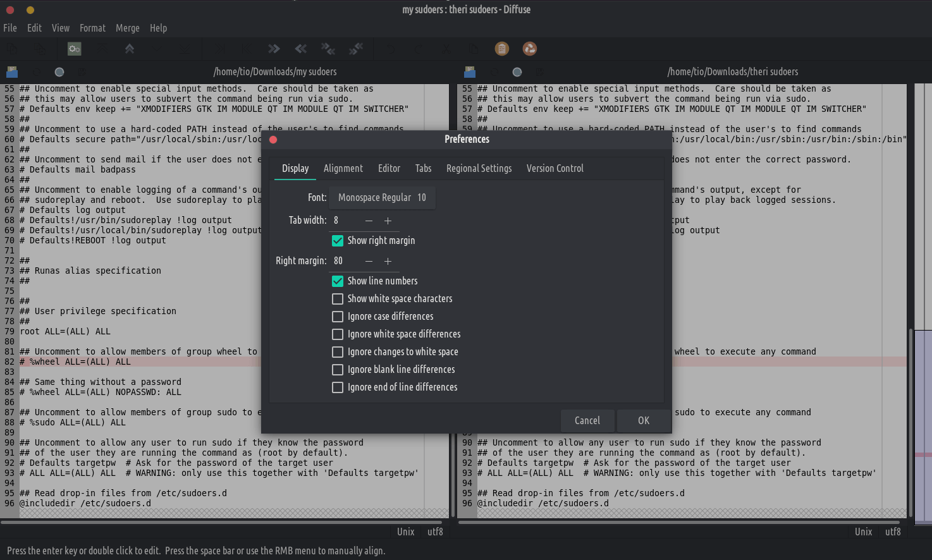Open the Merge menu
Image resolution: width=932 pixels, height=560 pixels.
[127, 28]
